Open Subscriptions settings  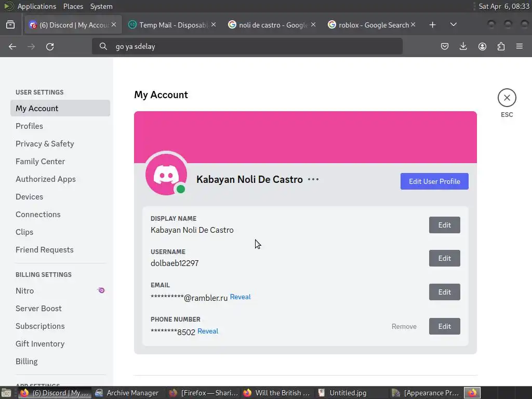coord(60,326)
